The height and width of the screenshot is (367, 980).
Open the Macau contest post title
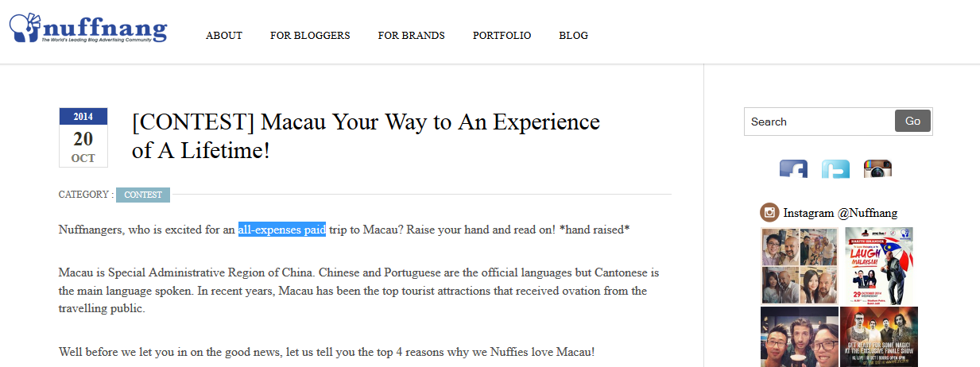coord(366,136)
